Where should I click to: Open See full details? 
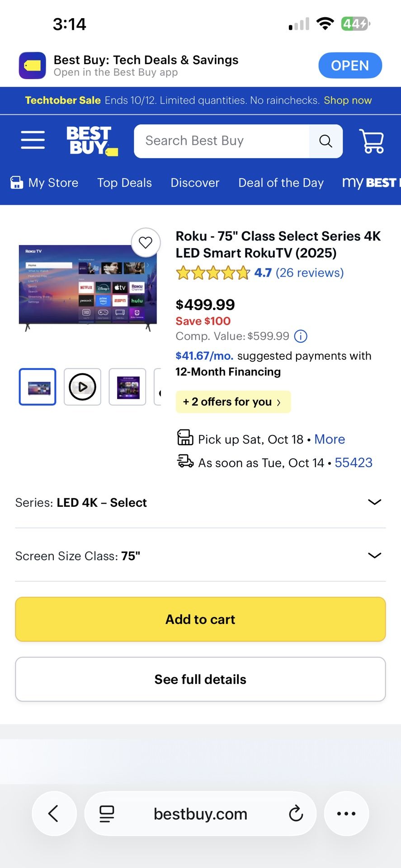(x=200, y=679)
